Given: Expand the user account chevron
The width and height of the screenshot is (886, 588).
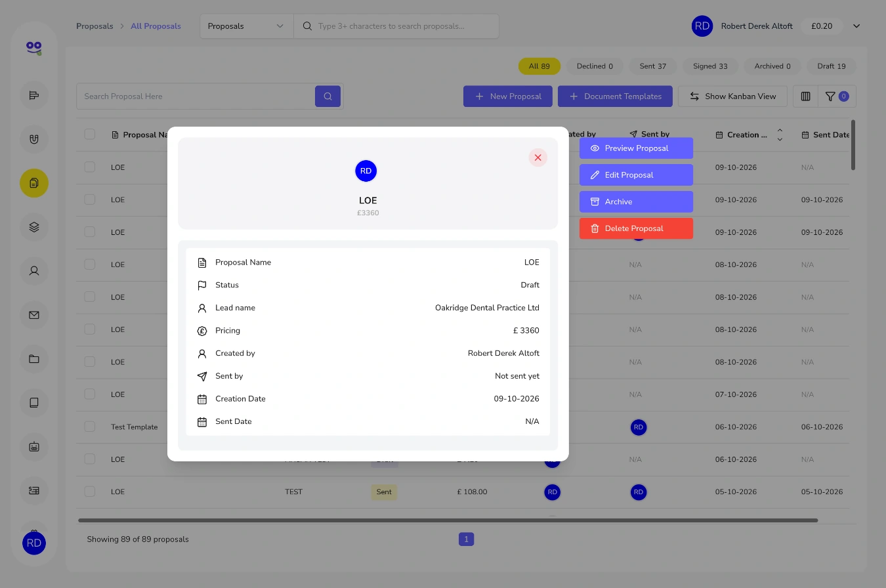Looking at the screenshot, I should tap(856, 26).
